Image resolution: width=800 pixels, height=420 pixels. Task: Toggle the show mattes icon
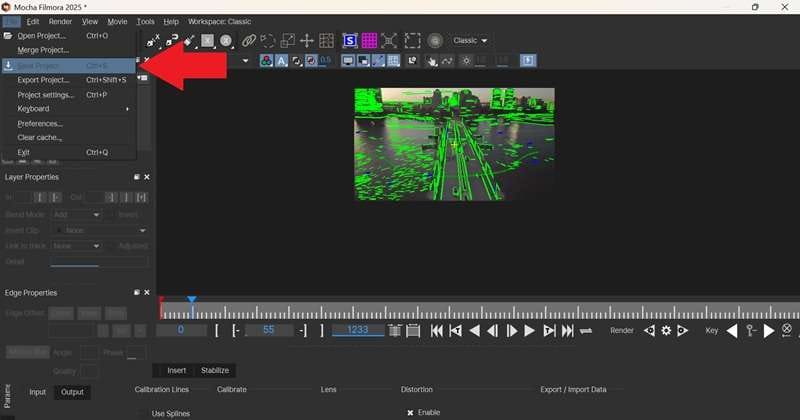[296, 61]
